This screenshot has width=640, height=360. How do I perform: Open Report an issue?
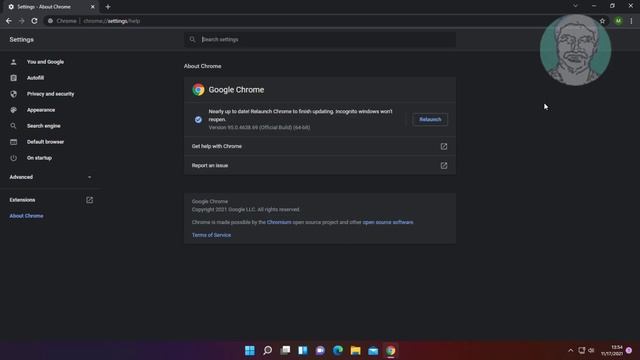pos(320,165)
